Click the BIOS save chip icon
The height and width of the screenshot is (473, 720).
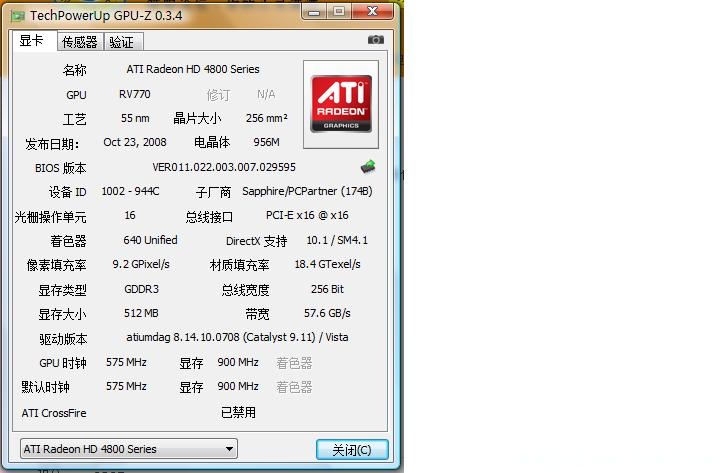click(x=368, y=167)
